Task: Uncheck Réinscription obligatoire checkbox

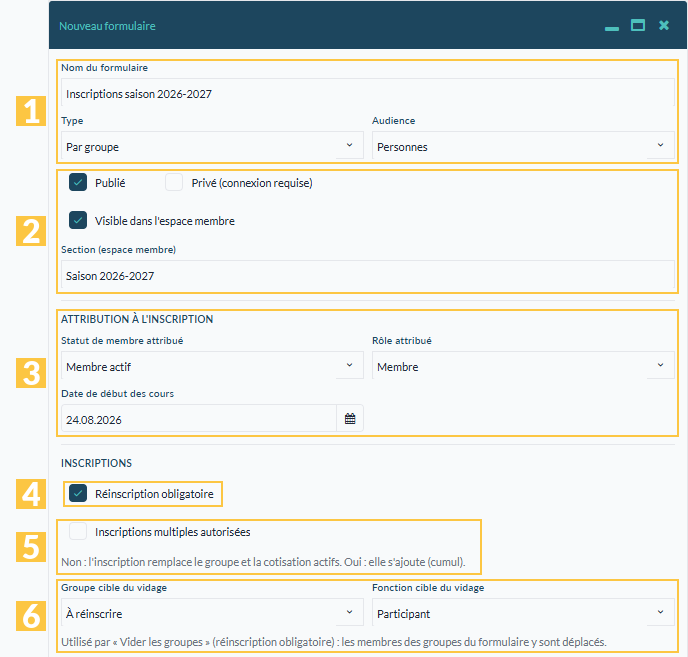Action: coord(78,493)
